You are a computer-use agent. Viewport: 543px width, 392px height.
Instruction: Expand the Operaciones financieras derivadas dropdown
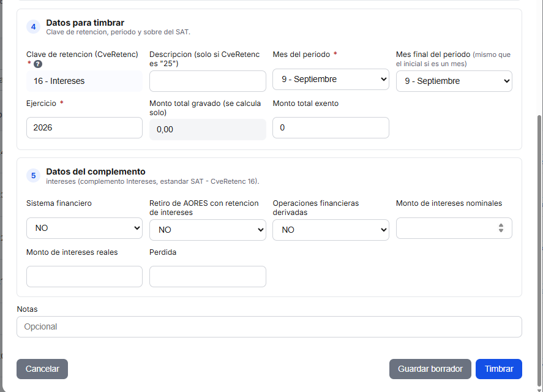click(331, 230)
